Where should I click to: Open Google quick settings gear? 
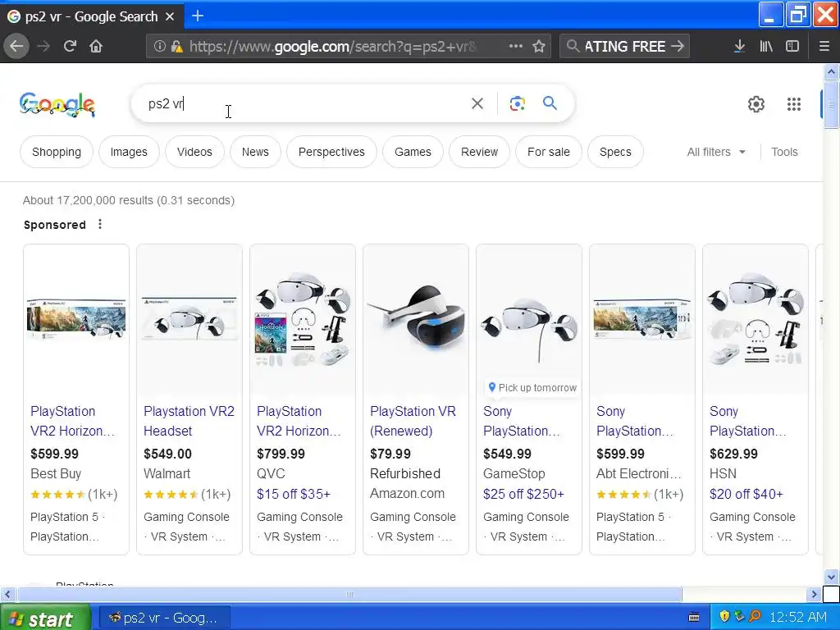(756, 104)
